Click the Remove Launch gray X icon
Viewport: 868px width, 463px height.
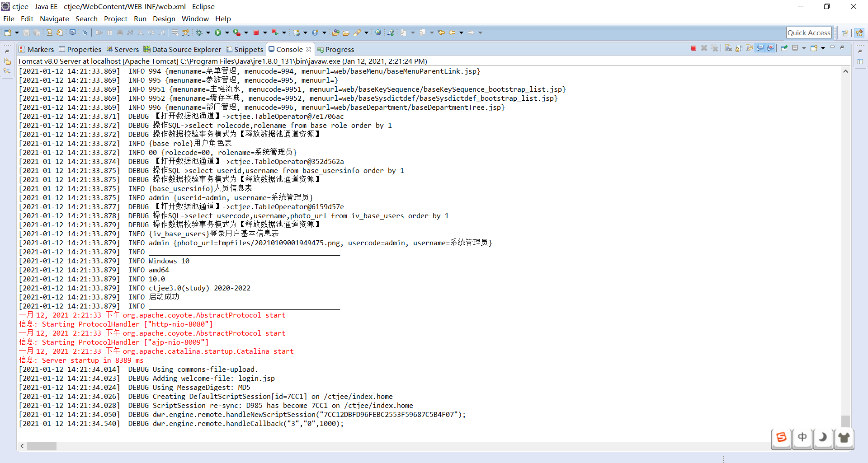(x=704, y=48)
